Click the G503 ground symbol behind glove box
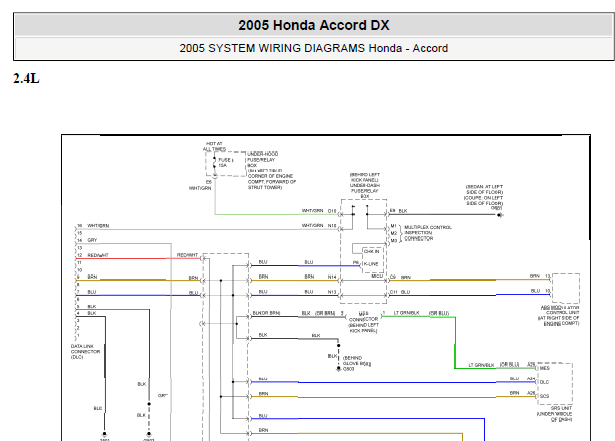The height and width of the screenshot is (441, 615). pyautogui.click(x=338, y=369)
